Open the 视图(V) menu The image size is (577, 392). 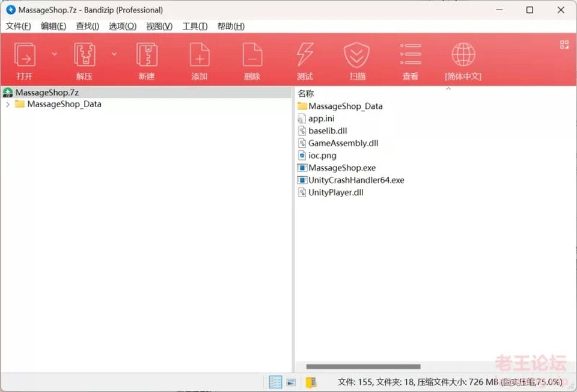[x=159, y=26]
